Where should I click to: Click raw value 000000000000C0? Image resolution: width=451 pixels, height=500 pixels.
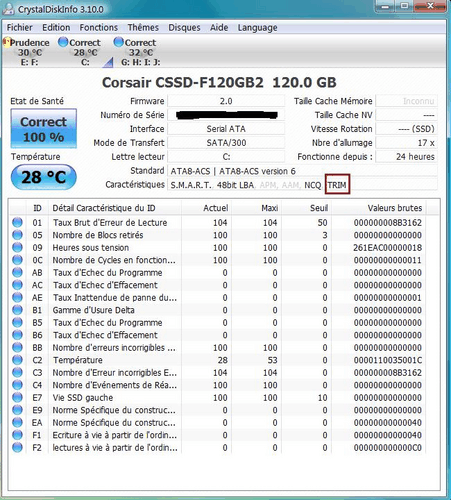pos(388,448)
